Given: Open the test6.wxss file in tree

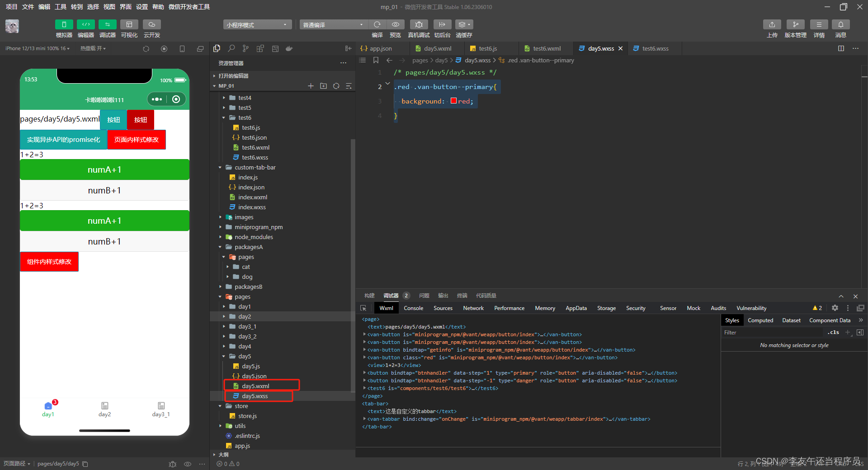Looking at the screenshot, I should coord(255,157).
